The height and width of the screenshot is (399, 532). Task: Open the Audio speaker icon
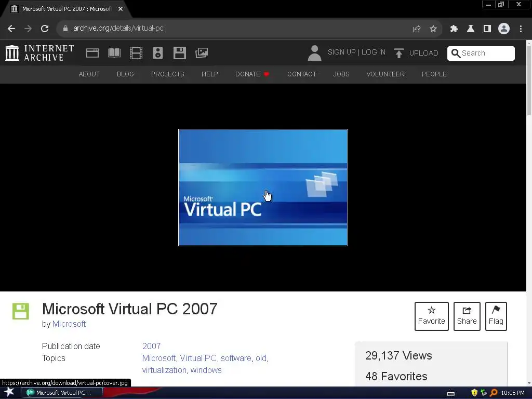coord(158,53)
